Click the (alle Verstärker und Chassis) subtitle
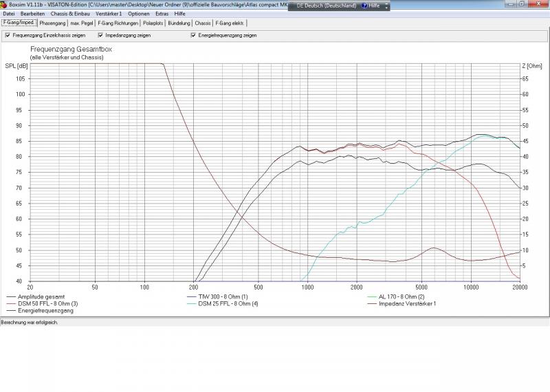Viewport: 550px width, 392px height. pyautogui.click(x=67, y=58)
